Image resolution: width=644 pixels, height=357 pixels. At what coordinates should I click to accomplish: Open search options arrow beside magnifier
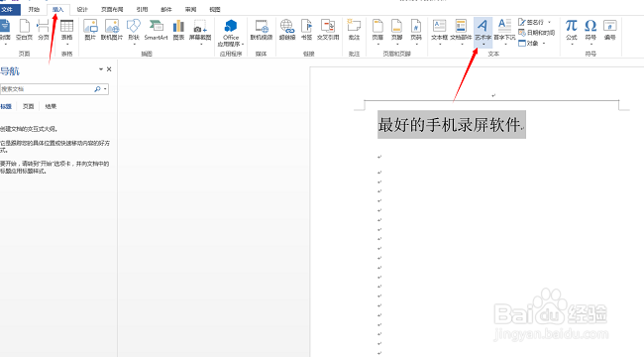106,89
